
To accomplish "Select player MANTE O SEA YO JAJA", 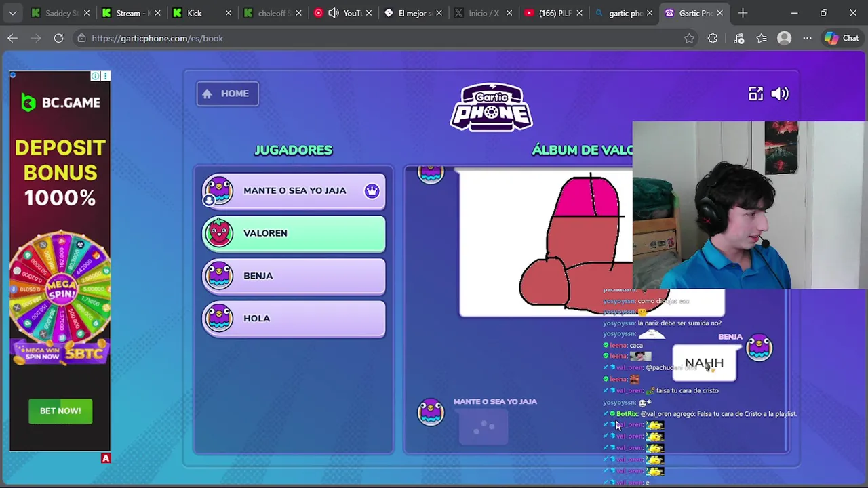I will [x=294, y=191].
